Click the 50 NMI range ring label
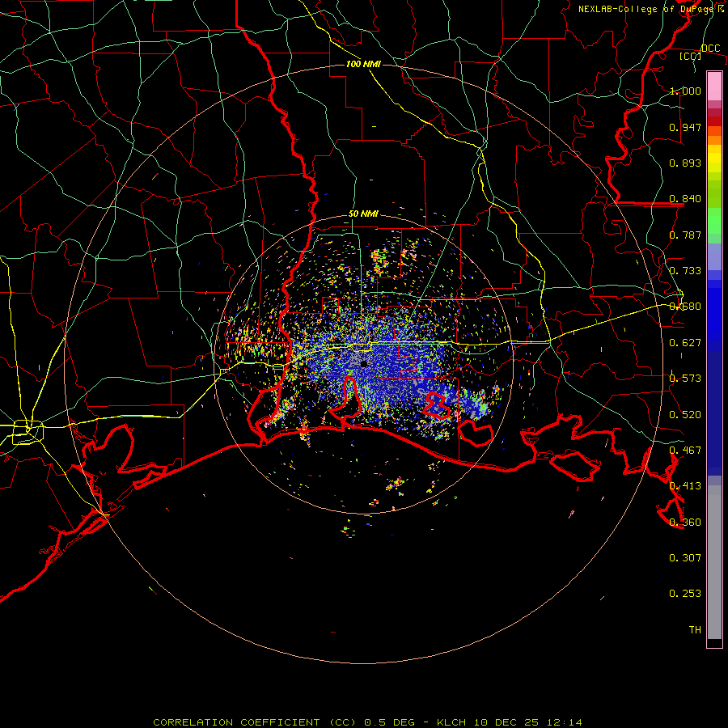The width and height of the screenshot is (728, 728). pos(363,214)
